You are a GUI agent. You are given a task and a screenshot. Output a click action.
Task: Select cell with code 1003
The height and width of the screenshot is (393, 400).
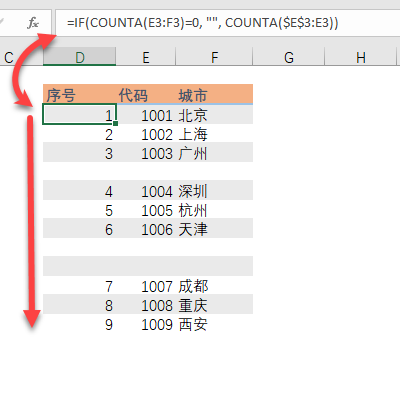[x=146, y=153]
